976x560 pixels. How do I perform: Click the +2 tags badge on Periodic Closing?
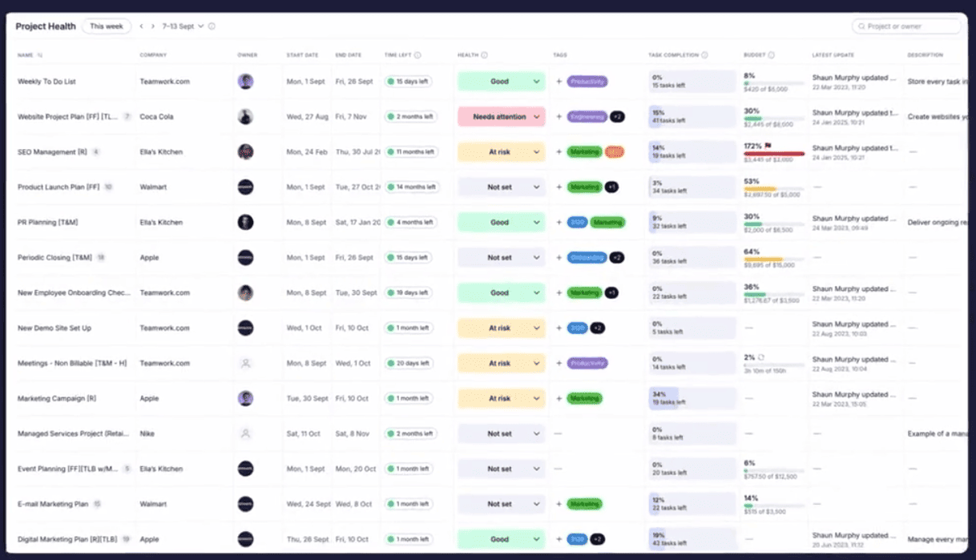coord(616,258)
